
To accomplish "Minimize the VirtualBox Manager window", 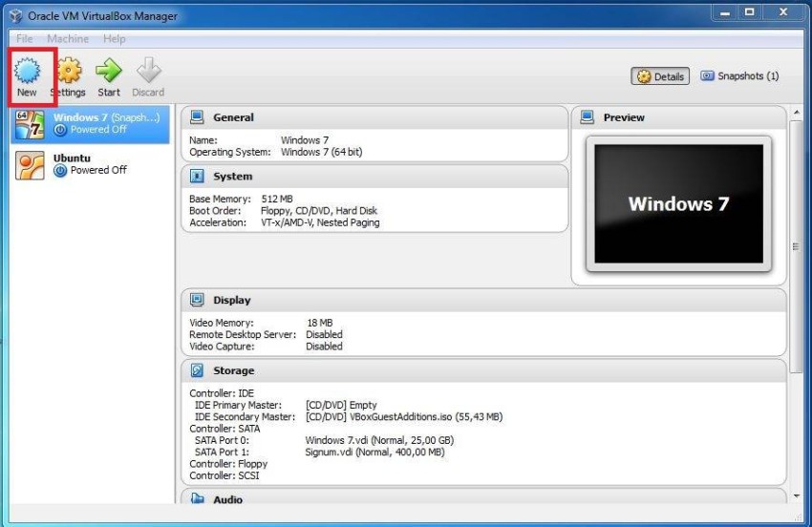I will pyautogui.click(x=725, y=12).
